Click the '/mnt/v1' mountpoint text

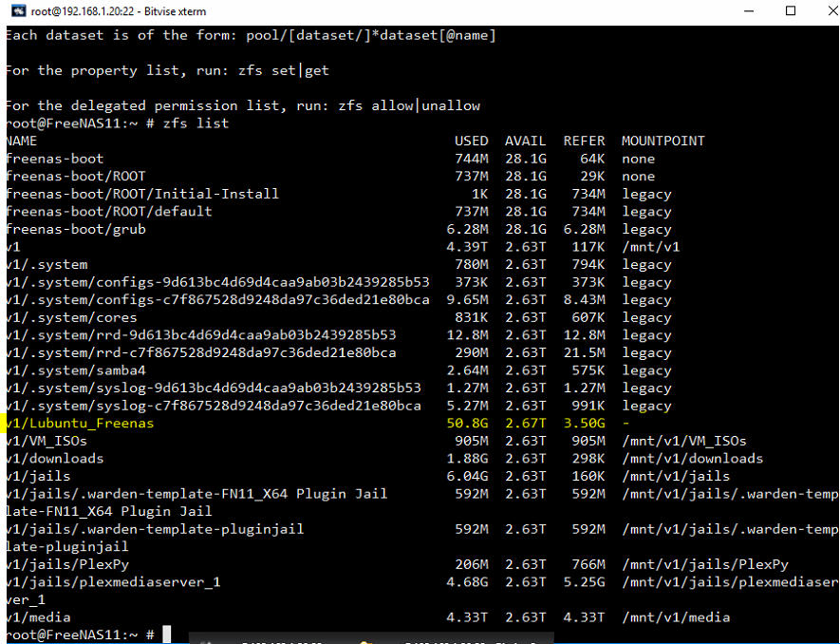[x=650, y=247]
